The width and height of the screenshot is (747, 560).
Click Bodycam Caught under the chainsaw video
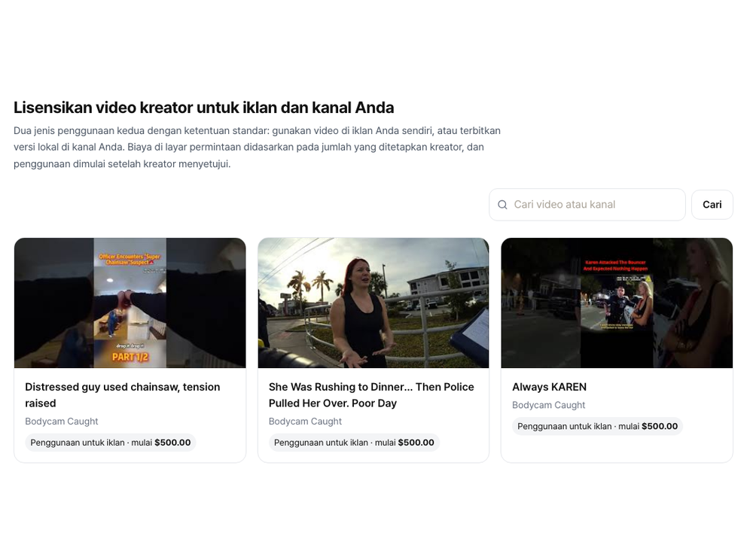62,422
